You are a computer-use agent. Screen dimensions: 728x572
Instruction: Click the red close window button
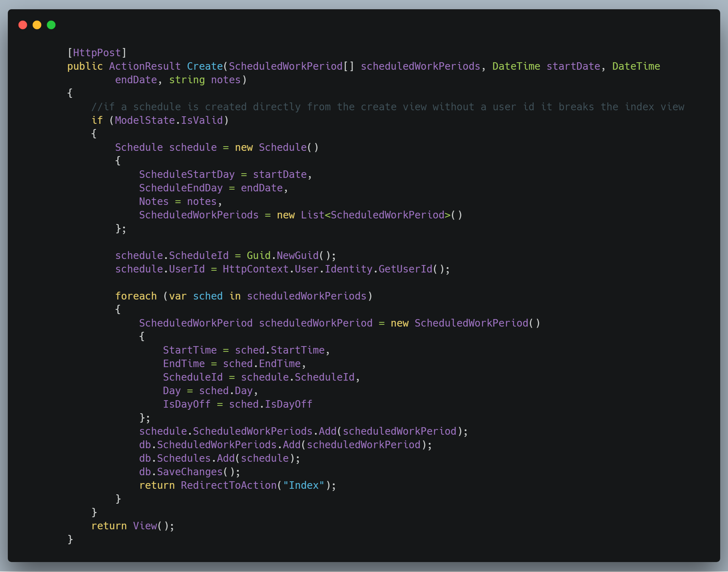point(23,25)
